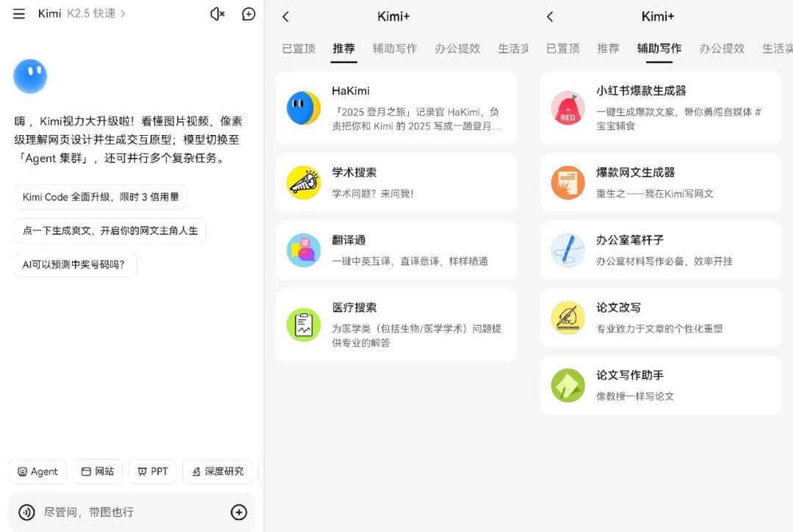Expand the K2.5 快速 model selector
Image resolution: width=793 pixels, height=532 pixels.
(x=96, y=14)
